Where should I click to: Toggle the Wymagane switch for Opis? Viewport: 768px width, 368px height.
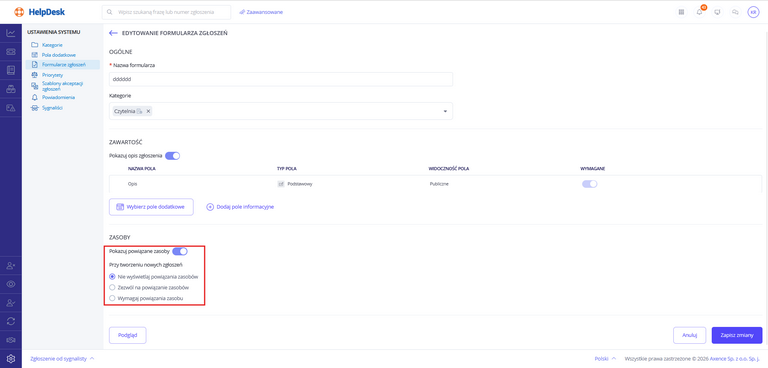coord(590,184)
